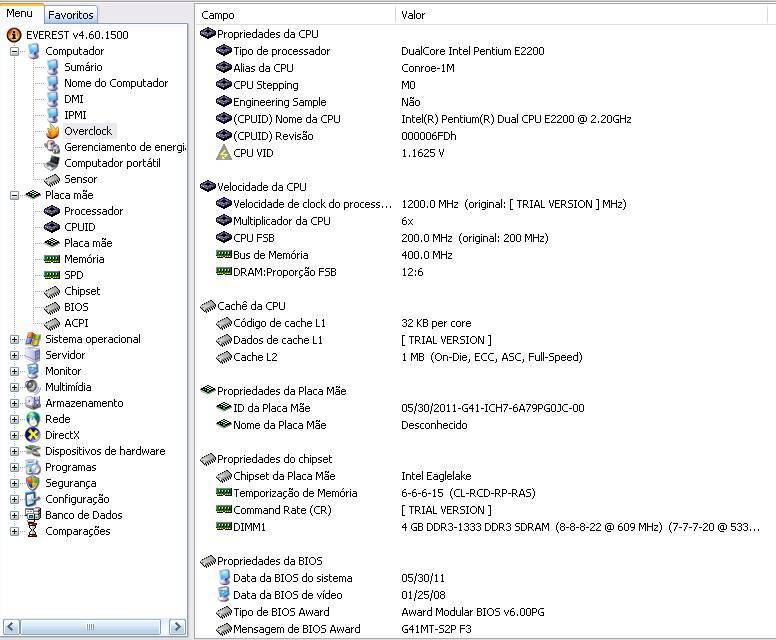Select the Chipset da Placa Mãe row
This screenshot has width=776, height=640.
click(485, 476)
